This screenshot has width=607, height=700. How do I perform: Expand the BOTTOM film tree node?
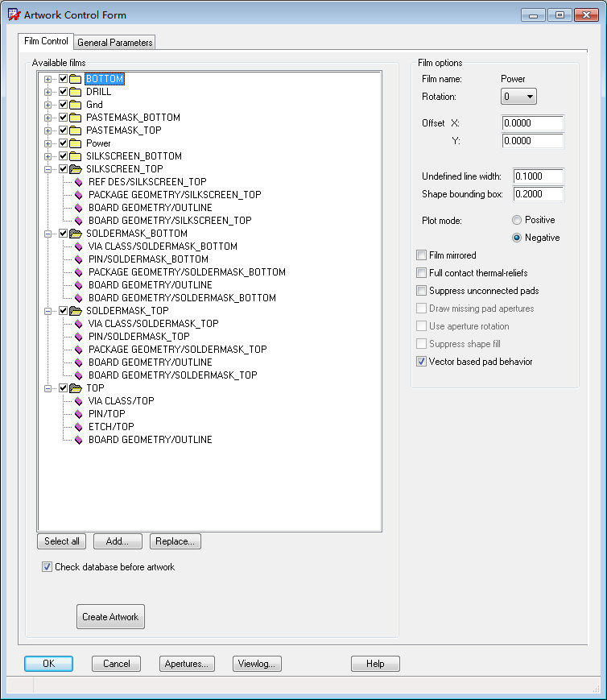click(47, 80)
